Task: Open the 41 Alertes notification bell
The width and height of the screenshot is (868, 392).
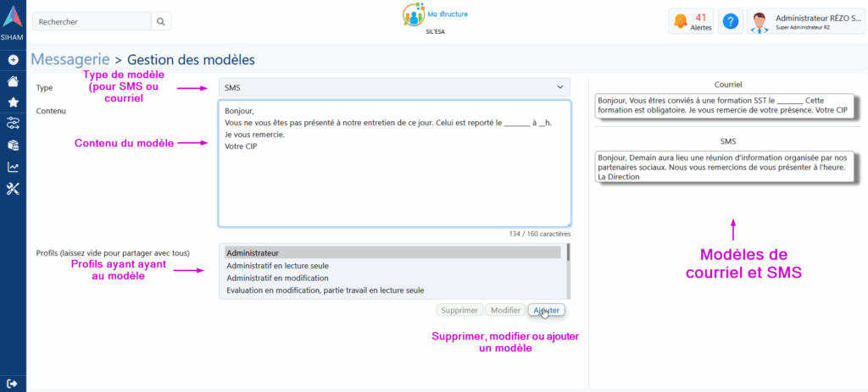Action: [x=691, y=22]
